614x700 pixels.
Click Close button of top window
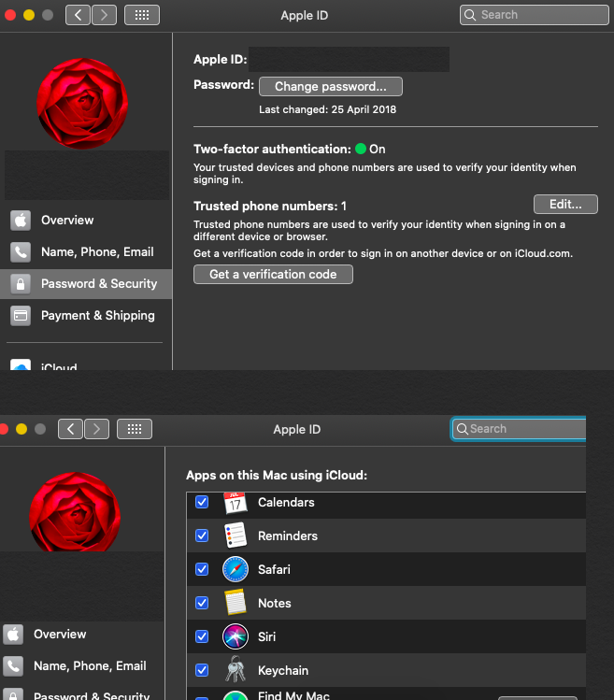pos(10,15)
